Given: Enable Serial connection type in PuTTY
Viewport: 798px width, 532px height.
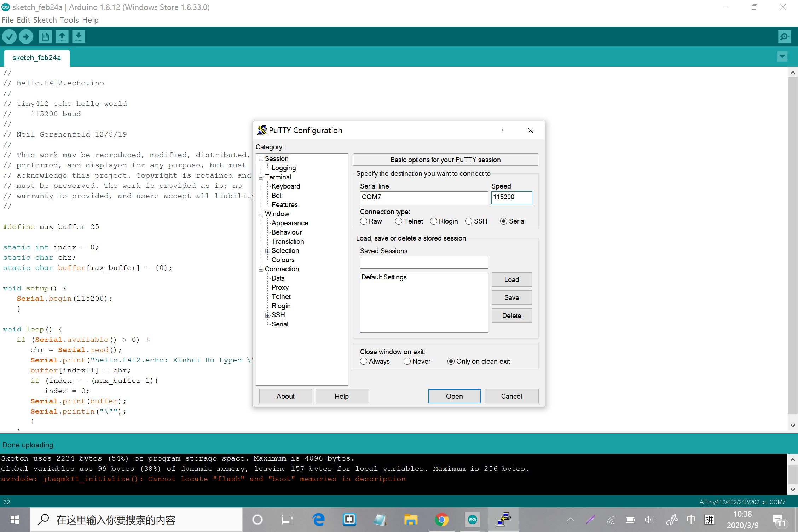Looking at the screenshot, I should point(503,221).
